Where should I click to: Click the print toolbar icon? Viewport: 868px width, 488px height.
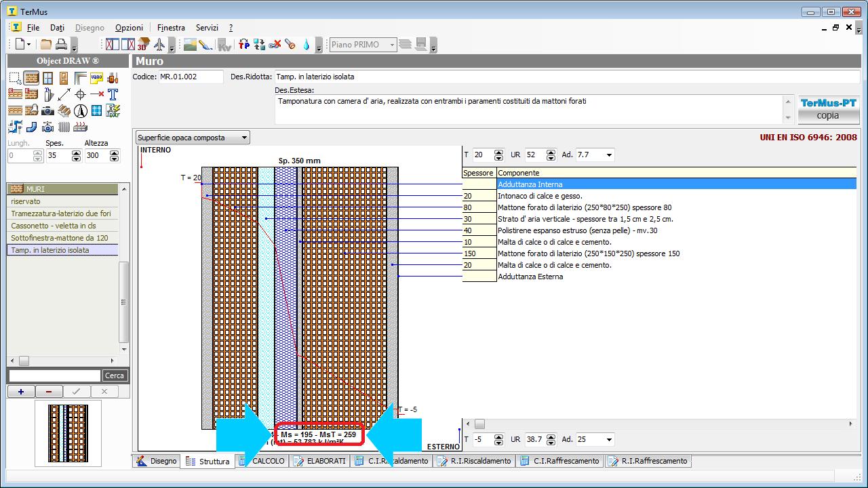(x=61, y=45)
